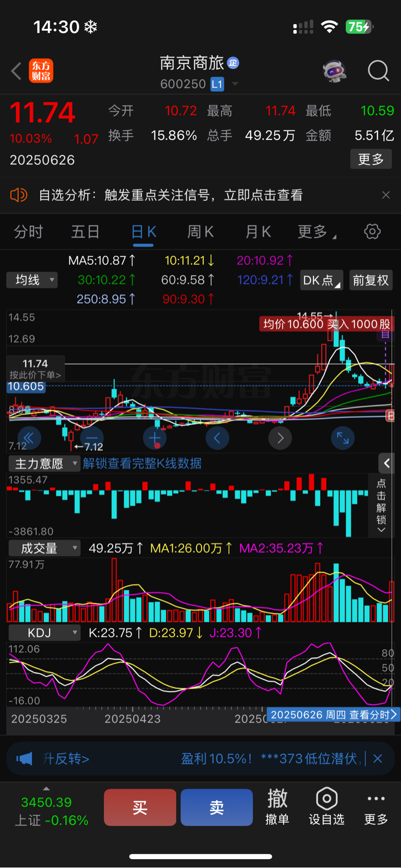The height and width of the screenshot is (868, 401).
Task: Tap the red B marker on chart edge
Action: 390,415
